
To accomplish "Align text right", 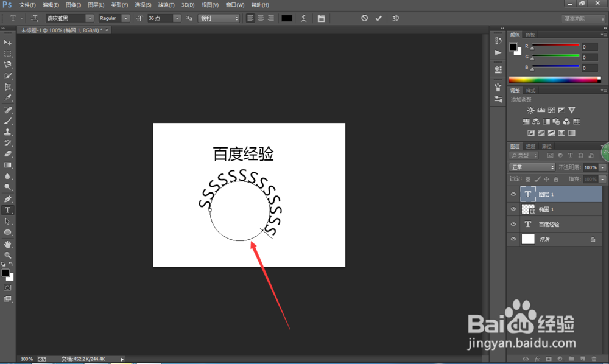I will 271,18.
